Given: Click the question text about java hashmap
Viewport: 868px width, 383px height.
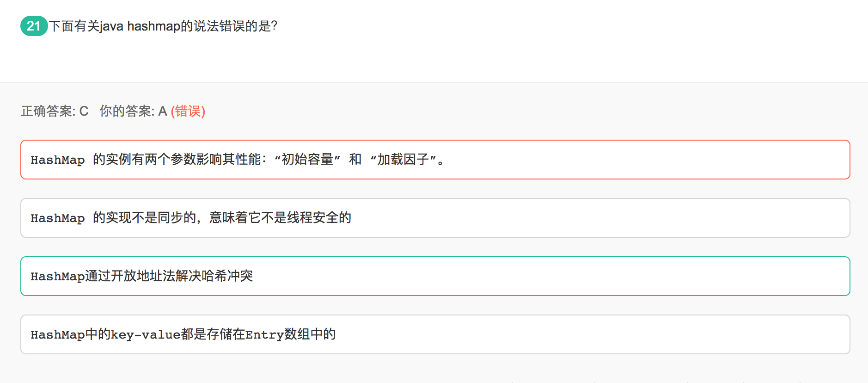Looking at the screenshot, I should [163, 26].
